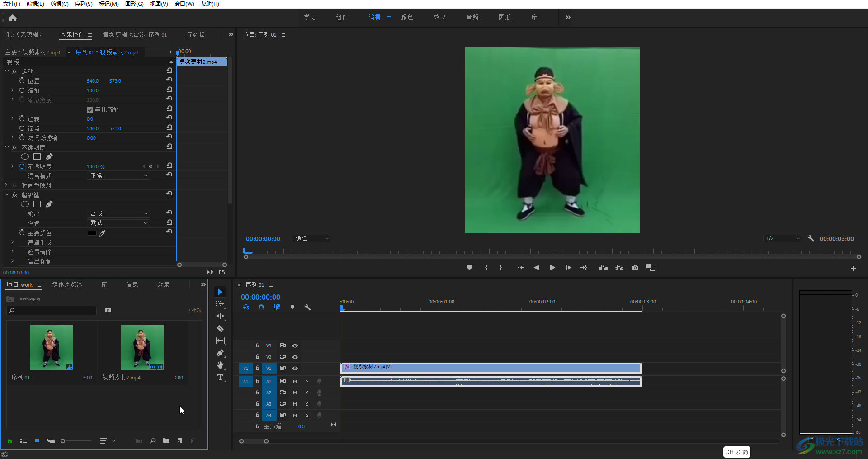This screenshot has height=459, width=868.
Task: Click the program monitor button editor plus
Action: click(853, 268)
